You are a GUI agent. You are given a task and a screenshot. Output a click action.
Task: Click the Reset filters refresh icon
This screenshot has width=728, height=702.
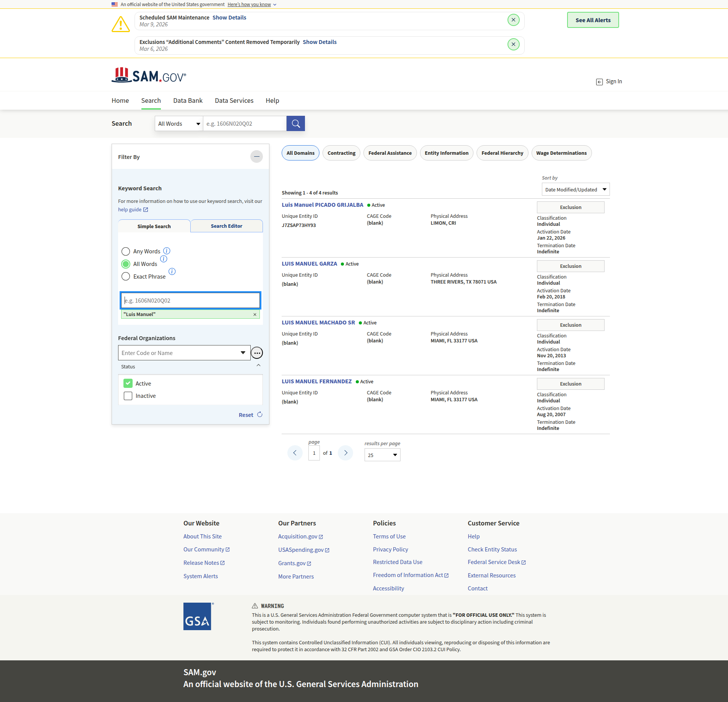[x=260, y=415]
